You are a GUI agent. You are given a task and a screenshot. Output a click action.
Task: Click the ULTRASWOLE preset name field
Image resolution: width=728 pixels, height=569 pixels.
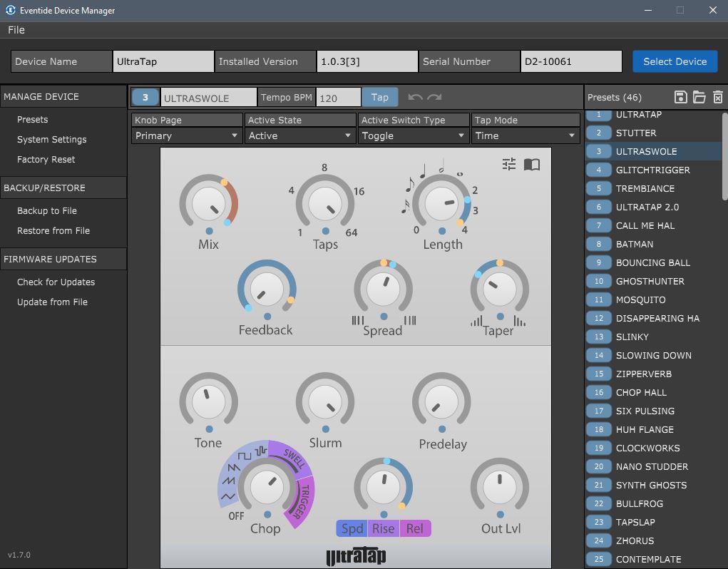(x=208, y=98)
